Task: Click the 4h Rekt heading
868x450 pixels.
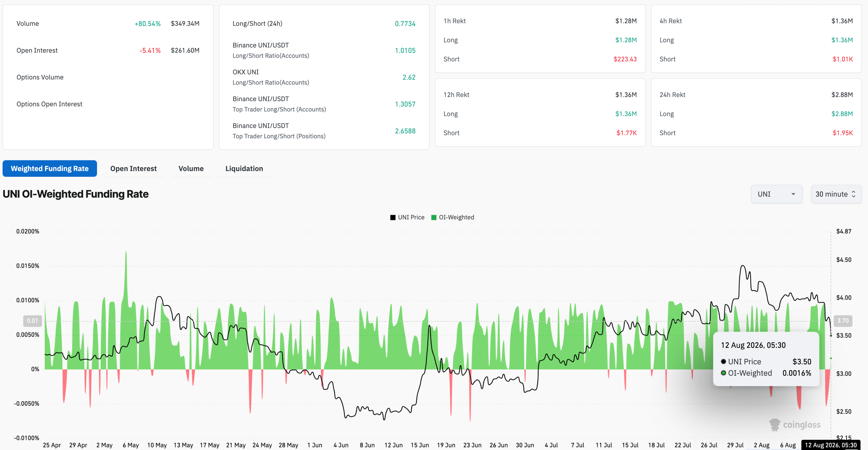Action: click(x=671, y=21)
